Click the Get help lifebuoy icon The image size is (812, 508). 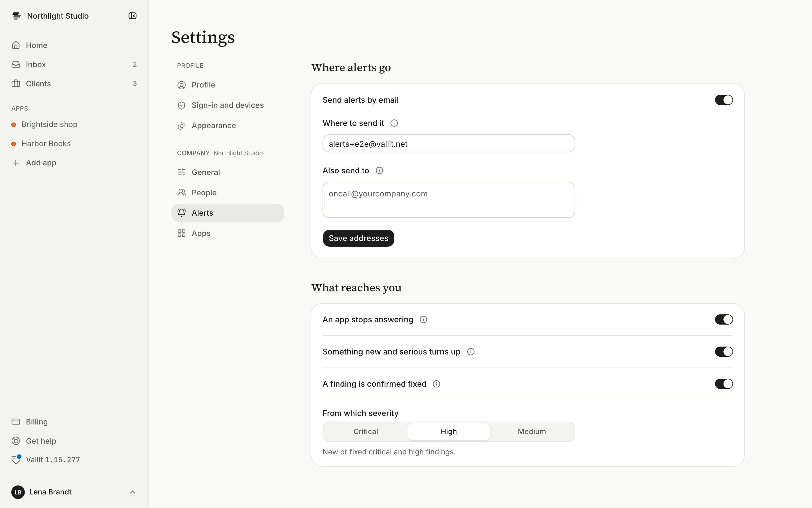point(16,441)
